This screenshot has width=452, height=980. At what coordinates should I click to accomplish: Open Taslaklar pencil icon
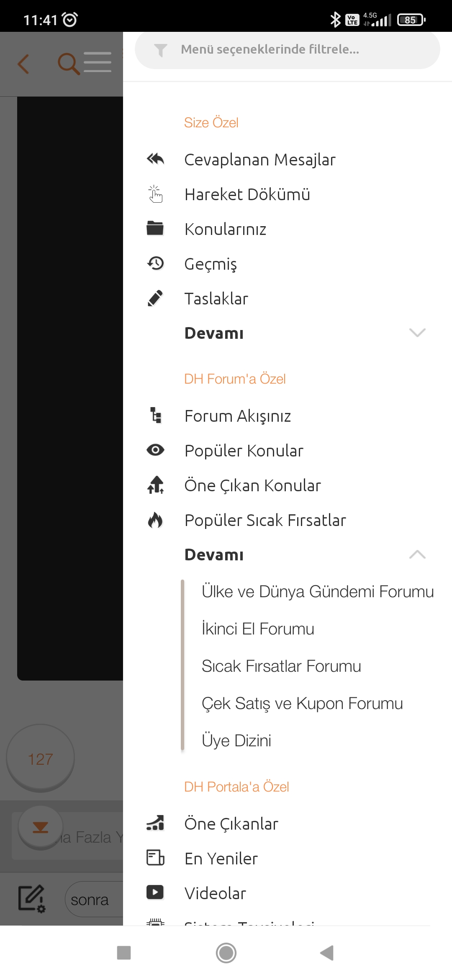(155, 298)
